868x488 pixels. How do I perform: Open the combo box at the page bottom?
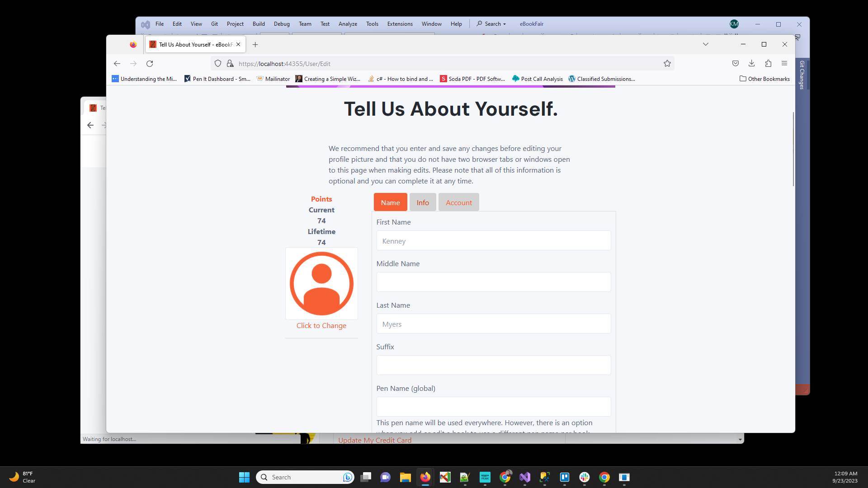[739, 439]
